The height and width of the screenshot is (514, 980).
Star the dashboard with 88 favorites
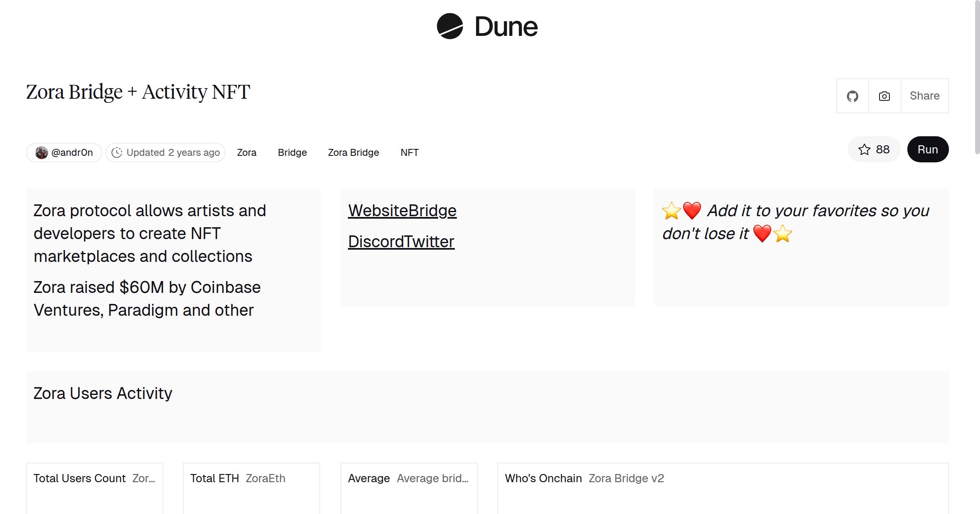[x=874, y=150]
